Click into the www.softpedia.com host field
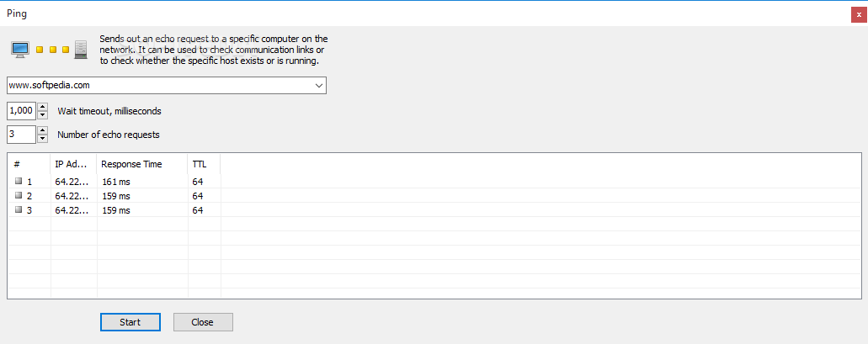 (x=159, y=86)
